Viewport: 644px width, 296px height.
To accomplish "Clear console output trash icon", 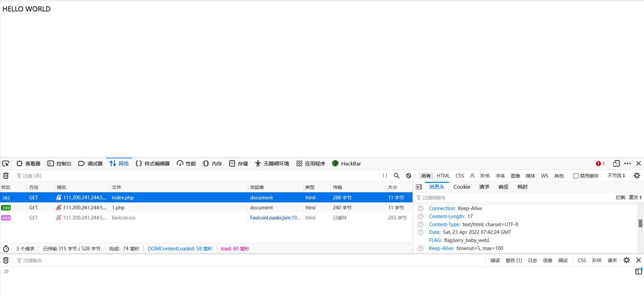I will pos(6,260).
